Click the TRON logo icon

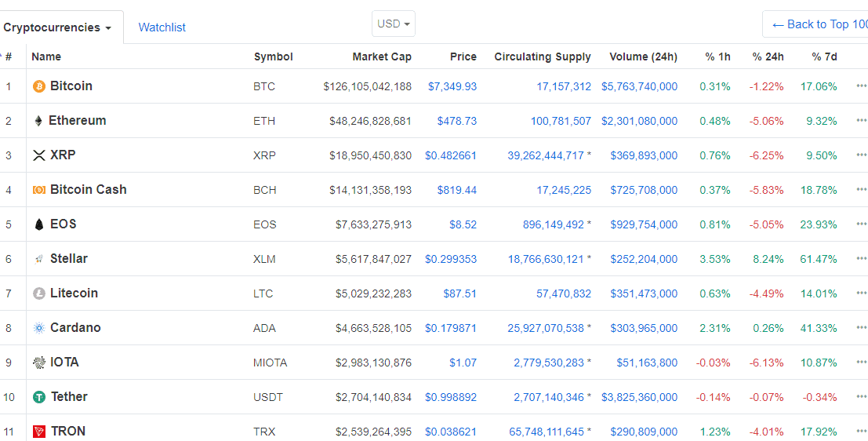tap(39, 432)
